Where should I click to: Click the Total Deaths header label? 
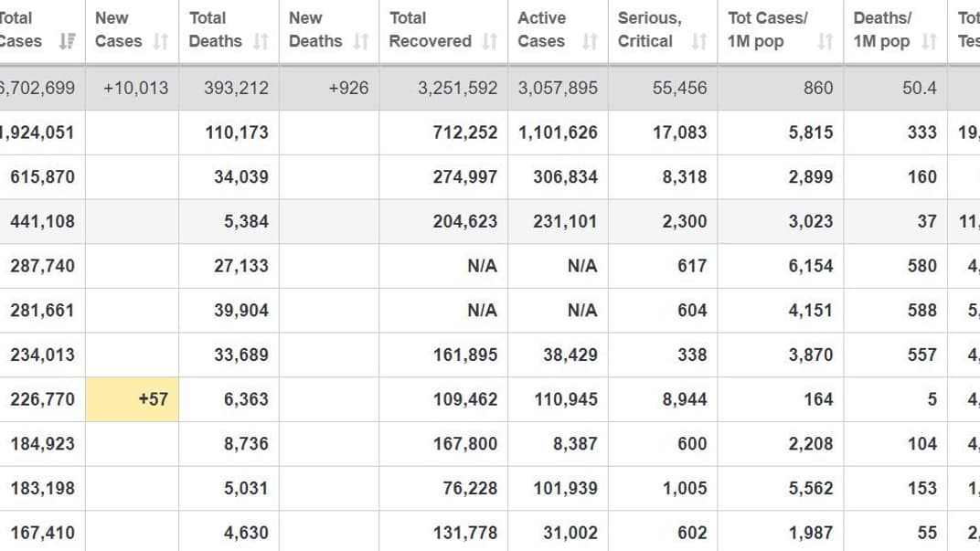(215, 29)
